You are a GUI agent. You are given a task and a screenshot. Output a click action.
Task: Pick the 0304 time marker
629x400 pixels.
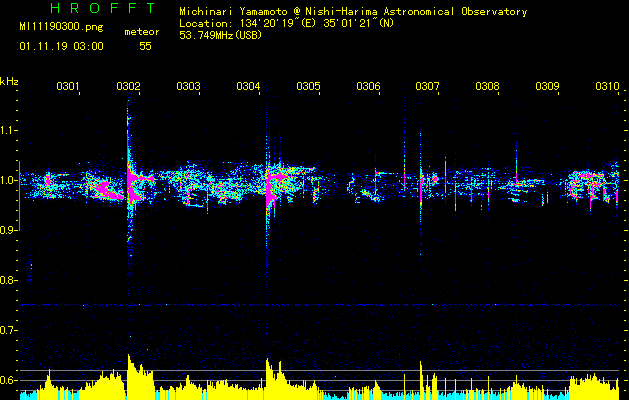click(x=248, y=87)
